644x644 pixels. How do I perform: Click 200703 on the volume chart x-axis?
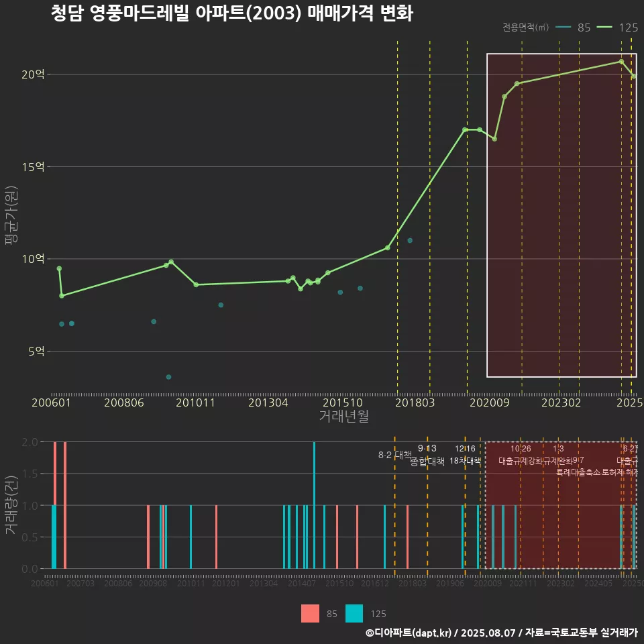click(80, 583)
